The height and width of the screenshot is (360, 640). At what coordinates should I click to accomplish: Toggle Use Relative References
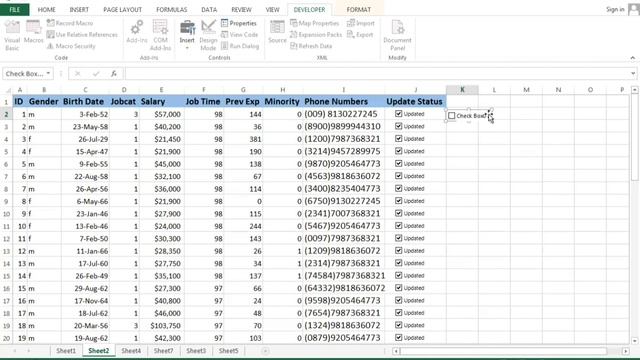82,35
